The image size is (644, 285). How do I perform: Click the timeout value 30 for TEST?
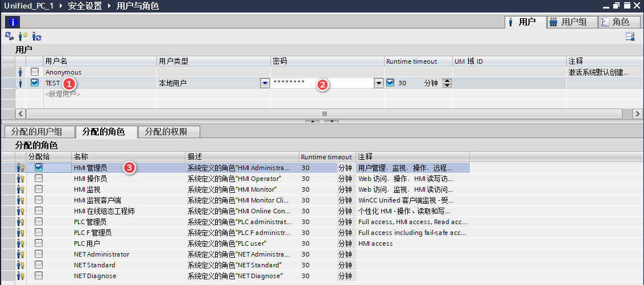click(x=402, y=83)
